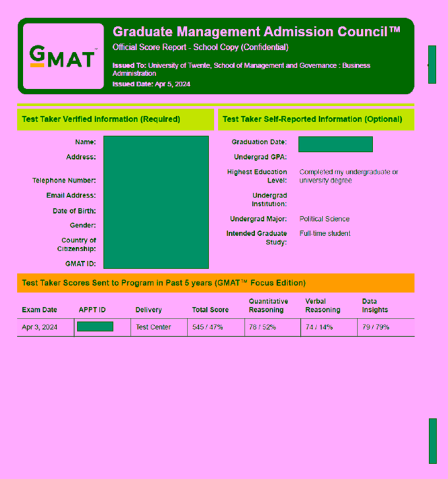448x479 pixels.
Task: Click 'Official Score Report - School Copy (Confidential)'
Action: point(200,47)
